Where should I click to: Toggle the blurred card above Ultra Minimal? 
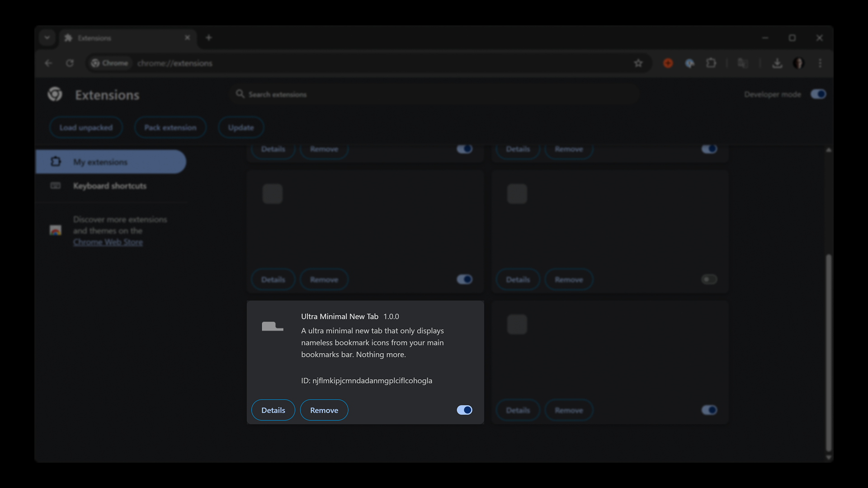pos(464,279)
